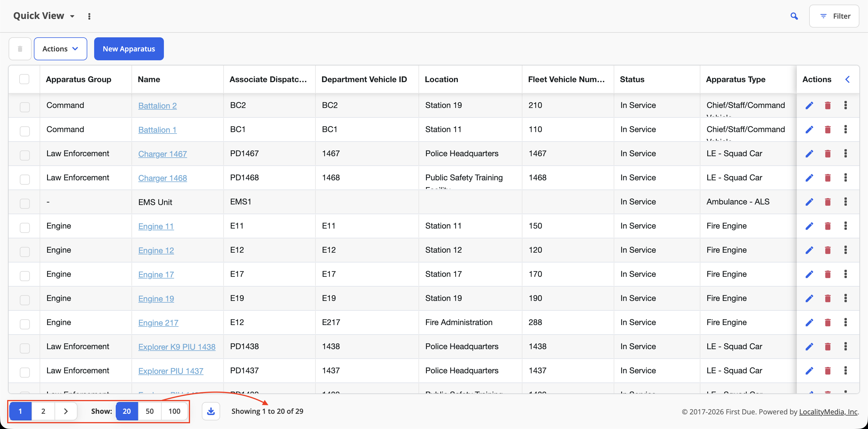The height and width of the screenshot is (429, 868).
Task: Edit Battalion 2 with pencil icon
Action: [x=809, y=105]
